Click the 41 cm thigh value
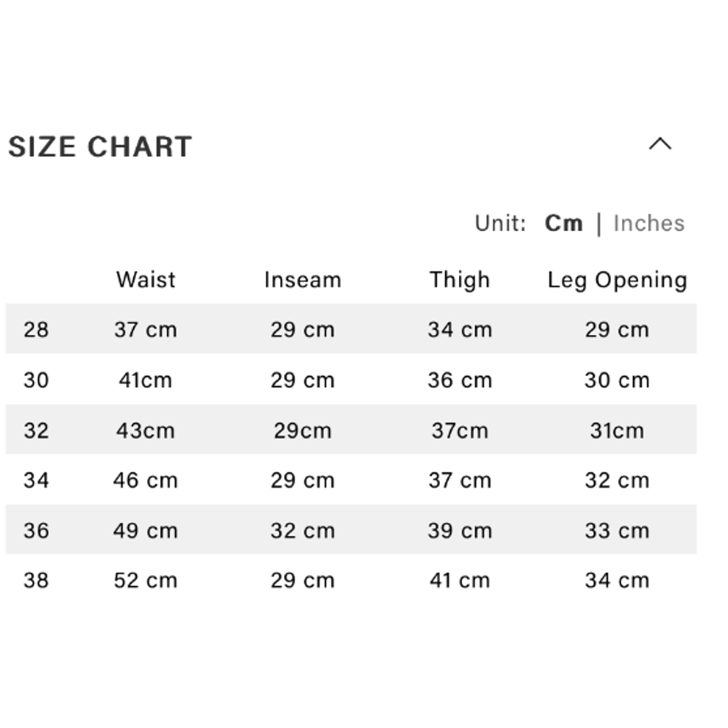 pos(460,580)
